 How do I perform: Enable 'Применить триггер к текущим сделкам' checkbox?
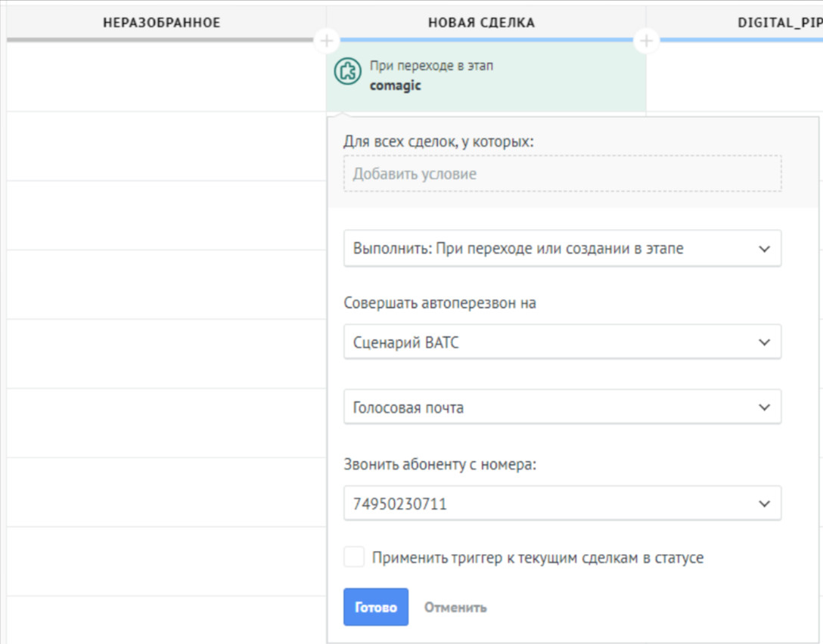[x=354, y=557]
